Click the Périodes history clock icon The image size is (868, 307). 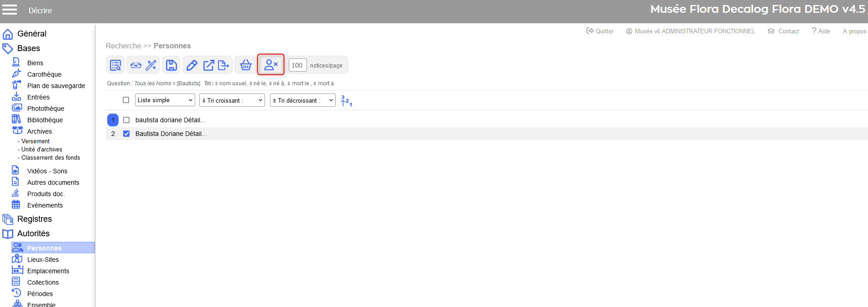coord(16,293)
